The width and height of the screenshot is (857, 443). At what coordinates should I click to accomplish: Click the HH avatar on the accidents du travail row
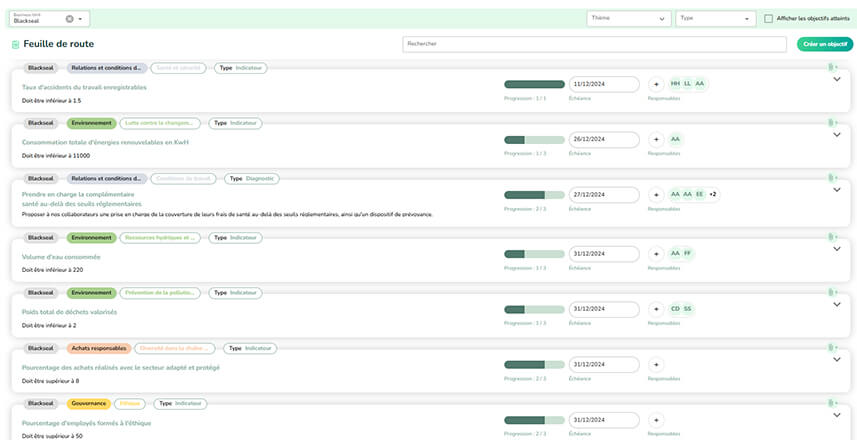click(x=675, y=84)
